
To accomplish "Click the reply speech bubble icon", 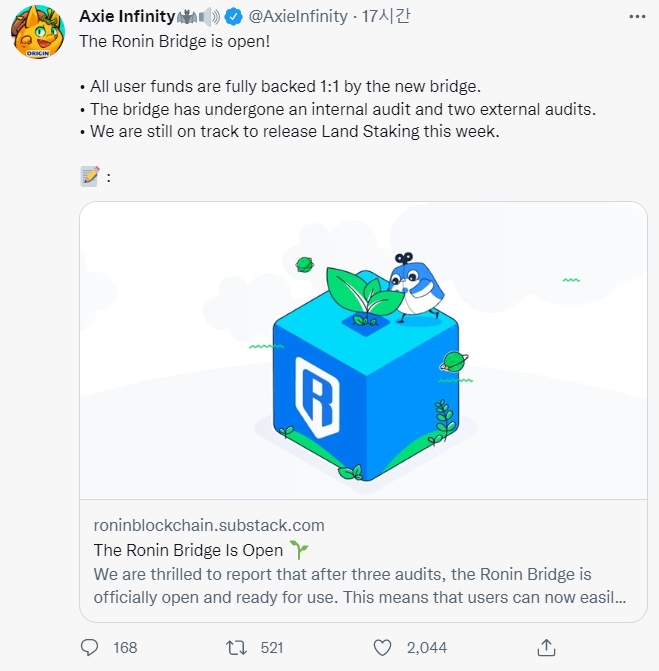I will click(x=89, y=647).
